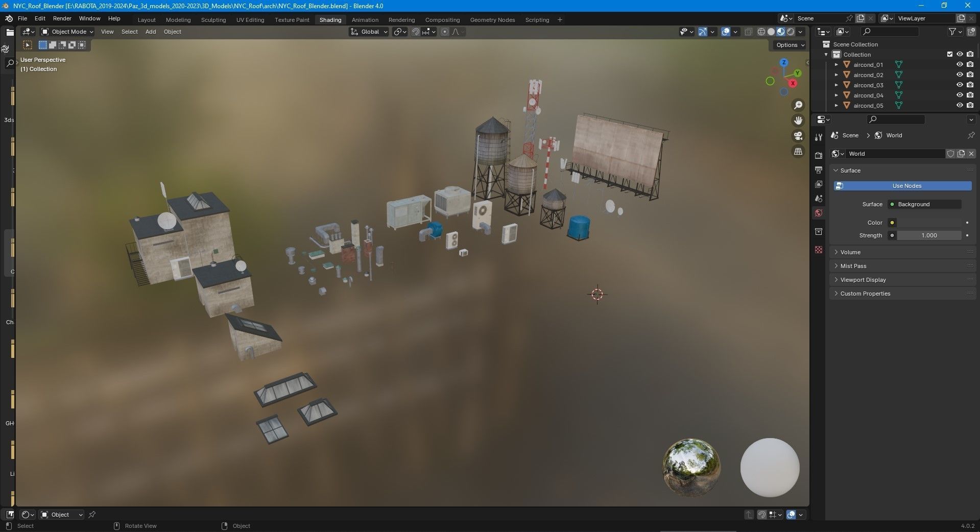Click the Use Nodes button
This screenshot has height=532, width=980.
click(x=903, y=186)
